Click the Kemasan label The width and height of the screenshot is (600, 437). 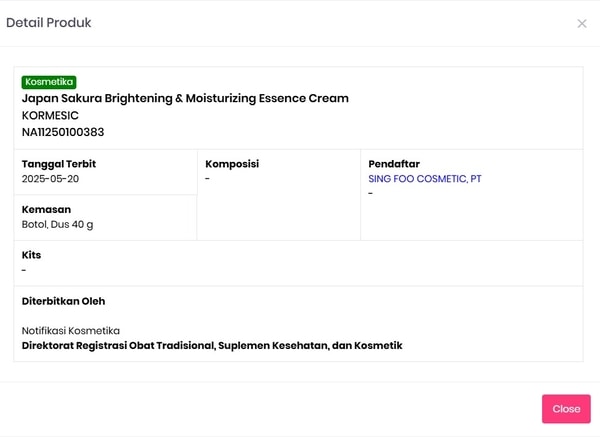pos(46,210)
